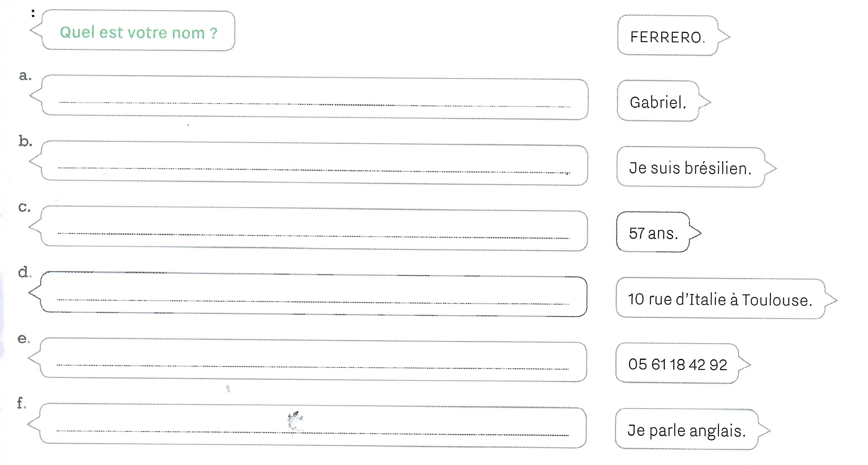Select the "57 ans." answer bubble
The image size is (868, 465).
click(653, 233)
